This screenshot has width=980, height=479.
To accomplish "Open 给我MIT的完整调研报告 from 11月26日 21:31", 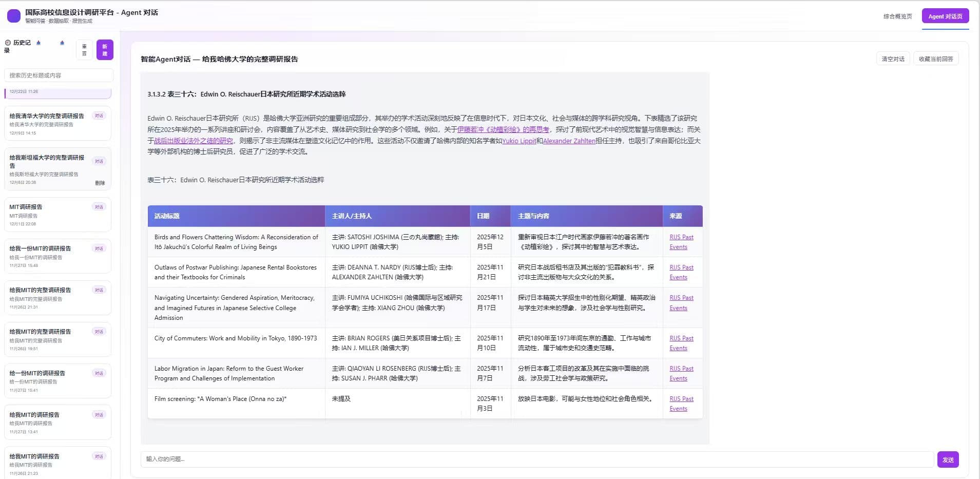I will tap(57, 298).
